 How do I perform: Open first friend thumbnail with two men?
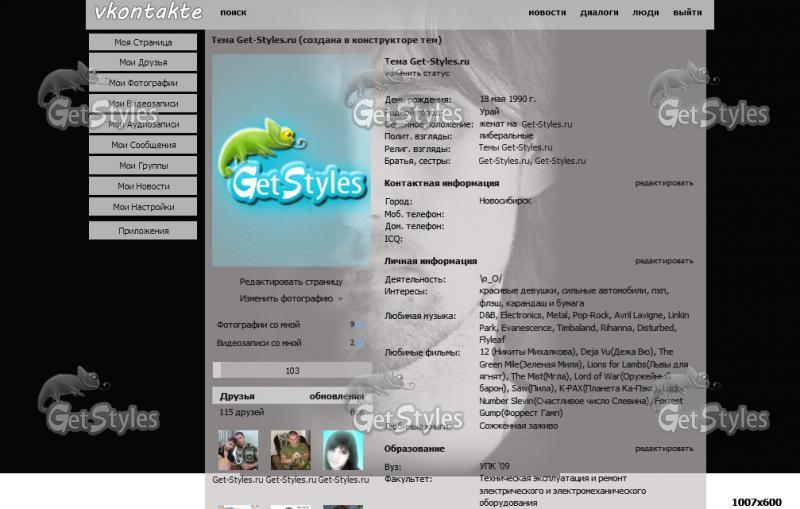coord(238,450)
